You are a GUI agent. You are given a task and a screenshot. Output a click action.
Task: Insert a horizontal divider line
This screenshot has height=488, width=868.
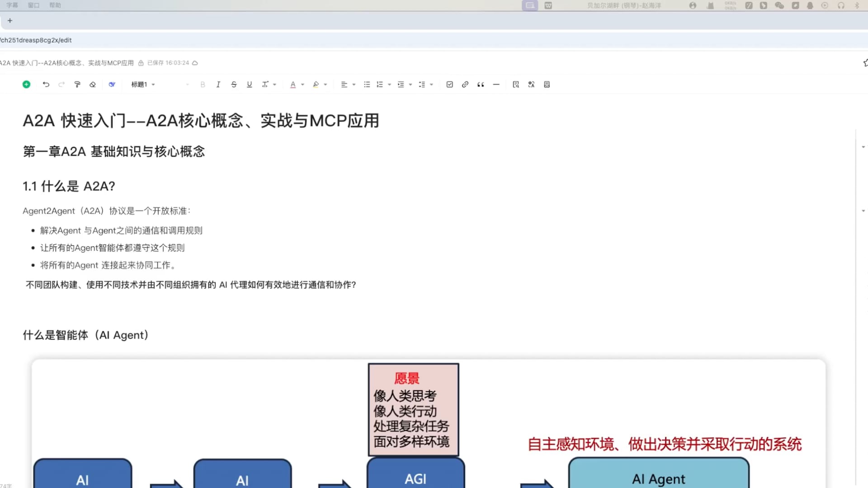(x=496, y=84)
